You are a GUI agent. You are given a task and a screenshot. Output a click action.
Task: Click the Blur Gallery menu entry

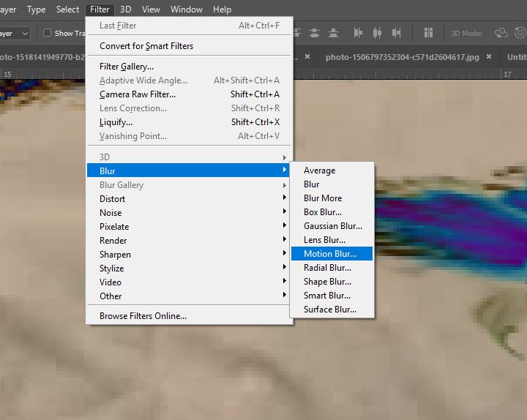point(188,185)
